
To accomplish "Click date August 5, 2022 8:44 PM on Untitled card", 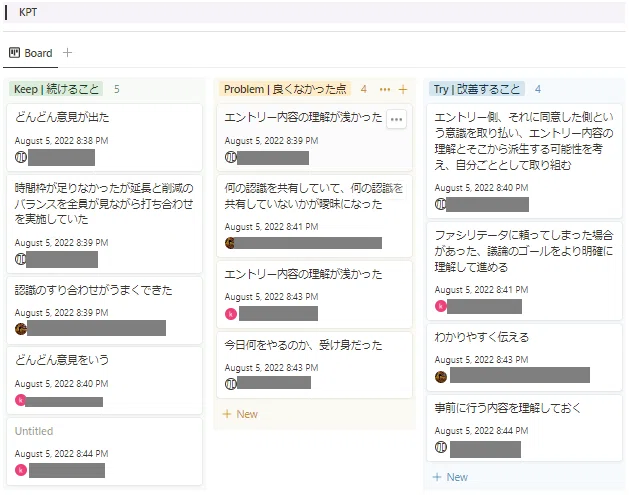I will (x=61, y=454).
